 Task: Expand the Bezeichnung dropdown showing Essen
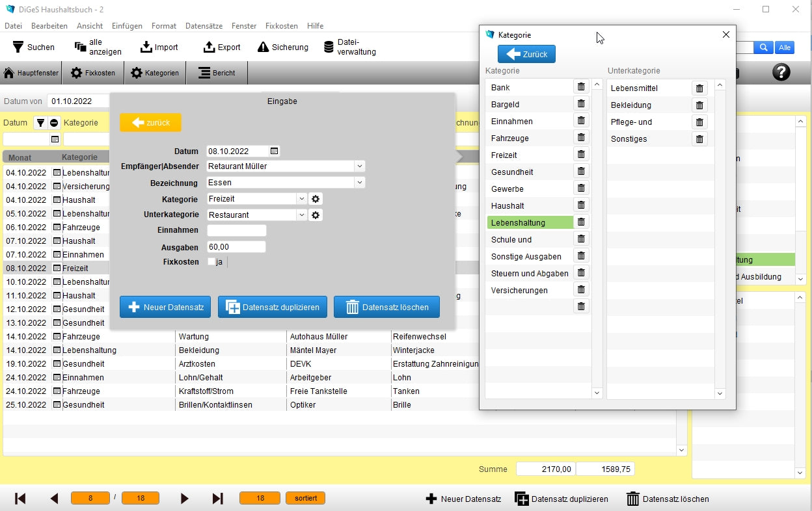click(359, 183)
